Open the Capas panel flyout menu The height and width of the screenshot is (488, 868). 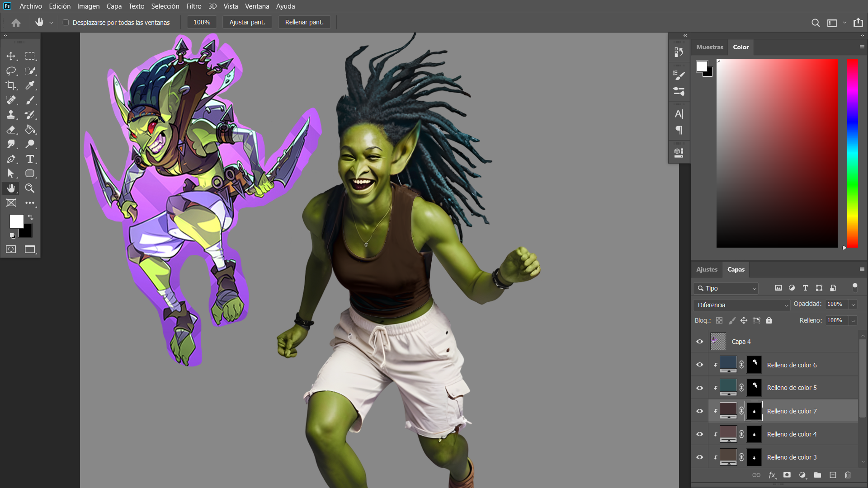[862, 269]
